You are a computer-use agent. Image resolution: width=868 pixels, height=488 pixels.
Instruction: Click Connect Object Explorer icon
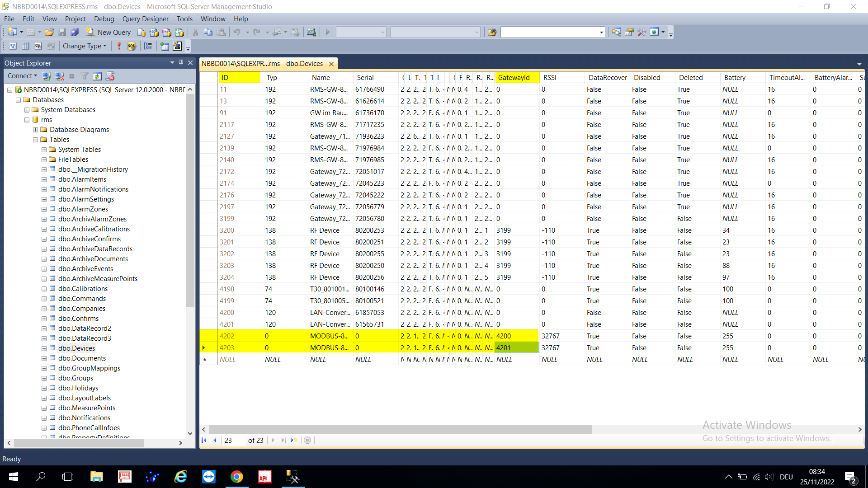point(47,76)
